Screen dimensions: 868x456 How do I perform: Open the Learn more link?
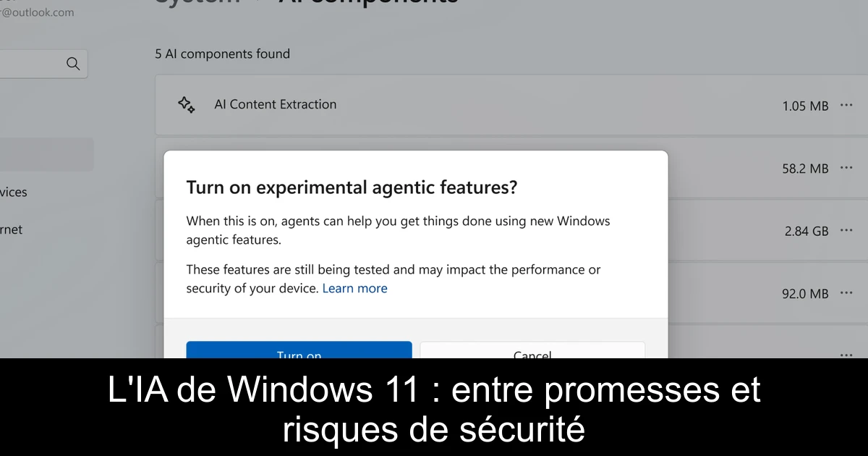pos(354,288)
